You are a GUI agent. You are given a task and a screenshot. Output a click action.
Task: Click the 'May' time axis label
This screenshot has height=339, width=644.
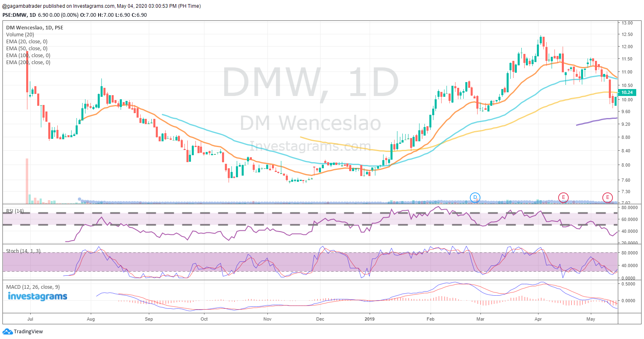tap(591, 319)
